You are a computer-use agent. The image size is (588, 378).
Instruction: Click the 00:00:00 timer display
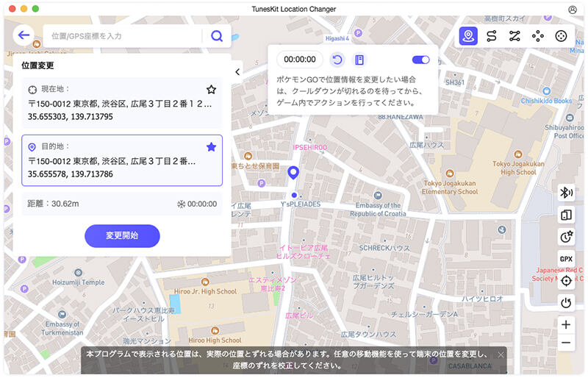(300, 60)
